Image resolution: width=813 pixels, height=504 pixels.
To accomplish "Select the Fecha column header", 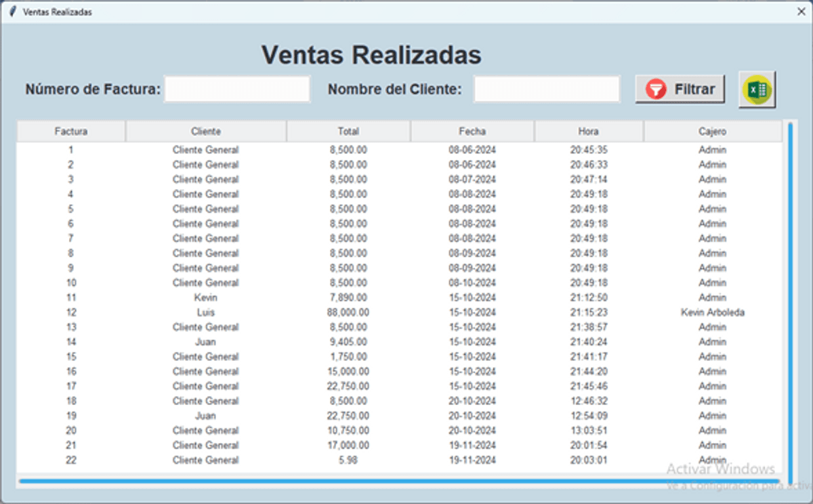I will (472, 131).
